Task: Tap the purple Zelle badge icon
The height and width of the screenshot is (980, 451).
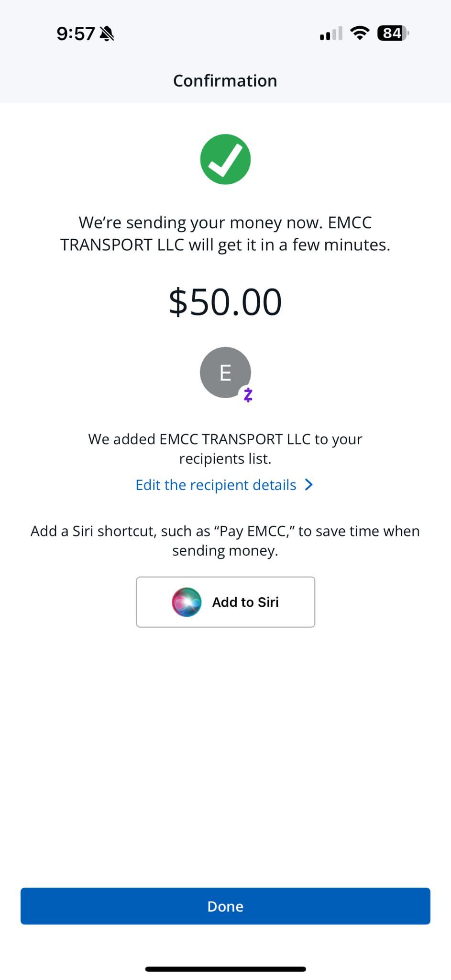Action: click(248, 395)
